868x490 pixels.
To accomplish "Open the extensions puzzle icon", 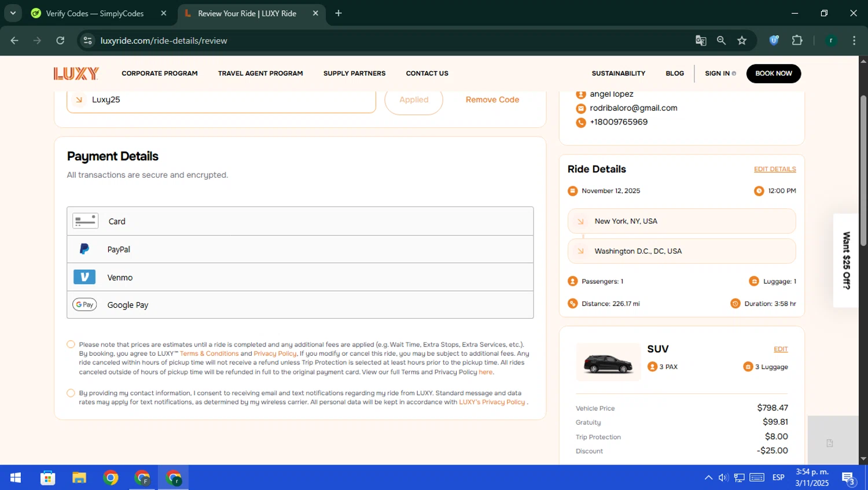I will tap(797, 40).
